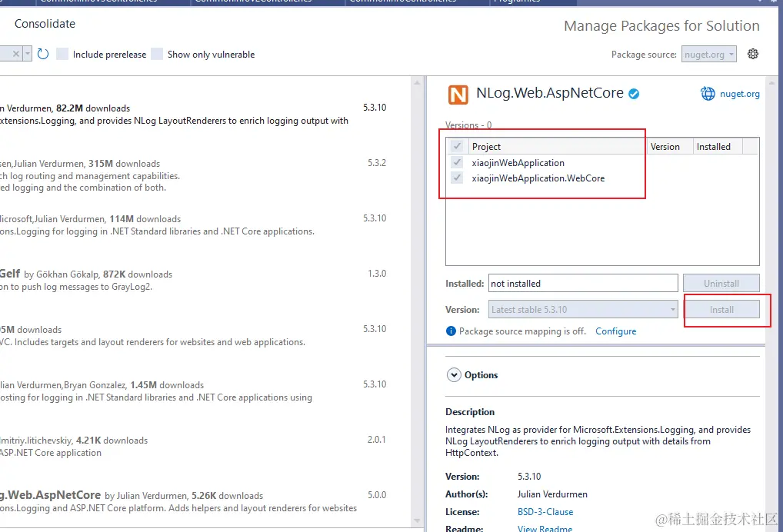Open the Configure link for source mapping
The width and height of the screenshot is (783, 532).
tap(616, 331)
